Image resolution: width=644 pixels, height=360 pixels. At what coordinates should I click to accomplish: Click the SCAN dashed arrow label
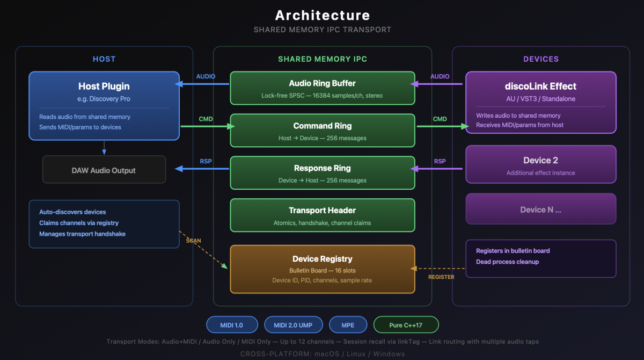coord(193,241)
